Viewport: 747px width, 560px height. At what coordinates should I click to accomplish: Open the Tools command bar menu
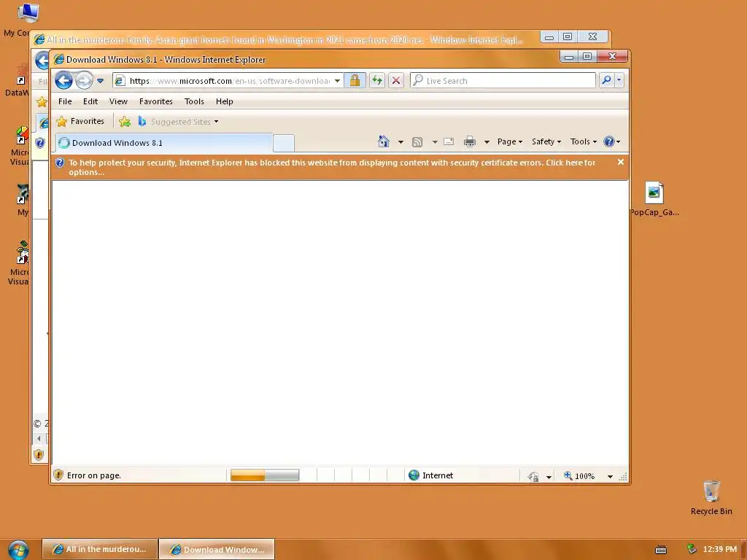click(x=583, y=141)
